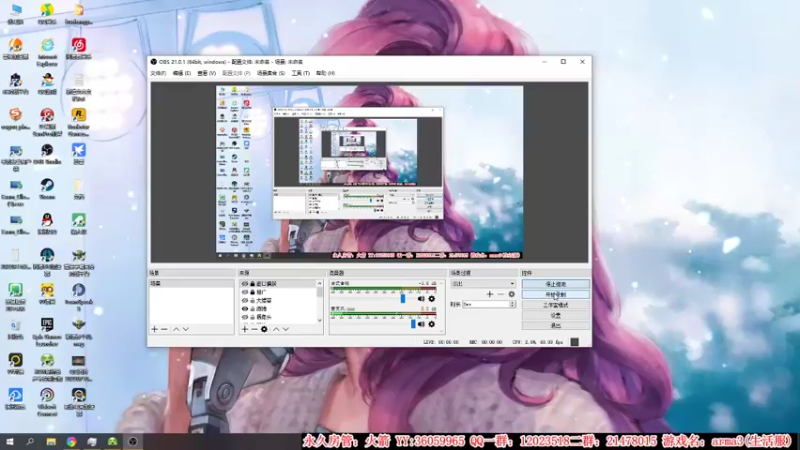Open the 场景集合(S) menu
The height and width of the screenshot is (450, 800).
point(271,73)
